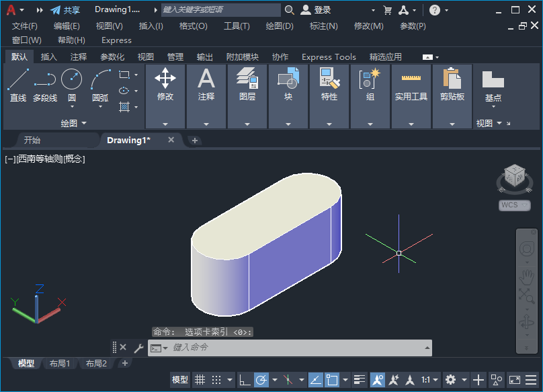
Task: Switch to the 布局1 layout tab
Action: click(60, 364)
